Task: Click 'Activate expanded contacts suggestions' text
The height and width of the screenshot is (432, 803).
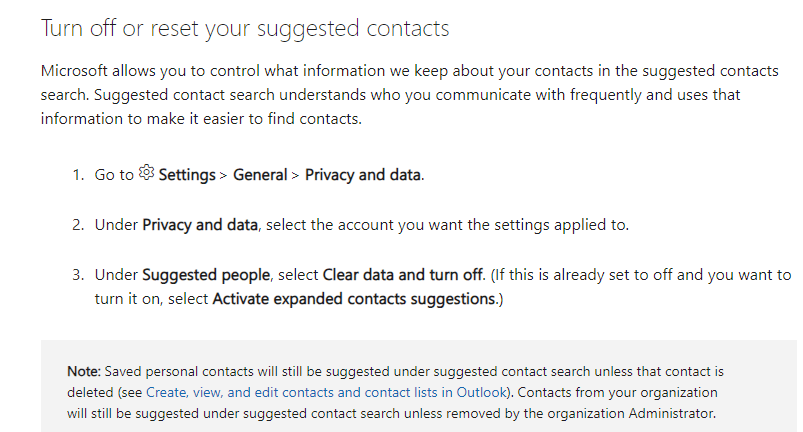Action: (355, 298)
